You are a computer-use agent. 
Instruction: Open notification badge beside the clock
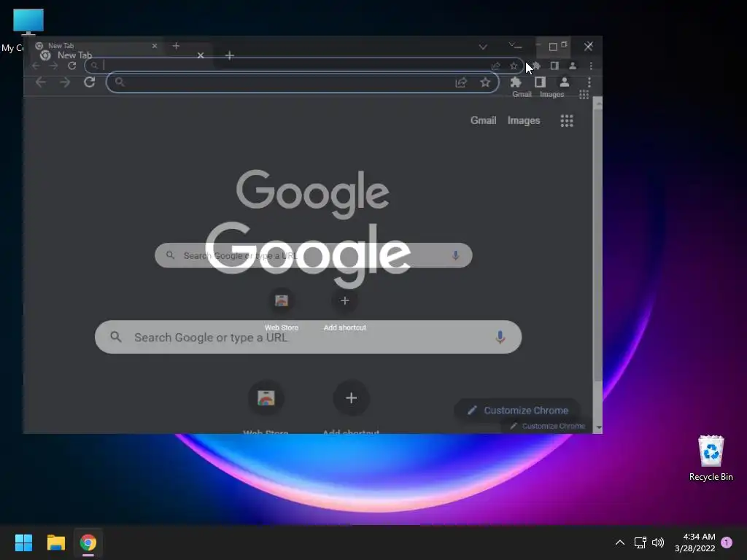(727, 542)
